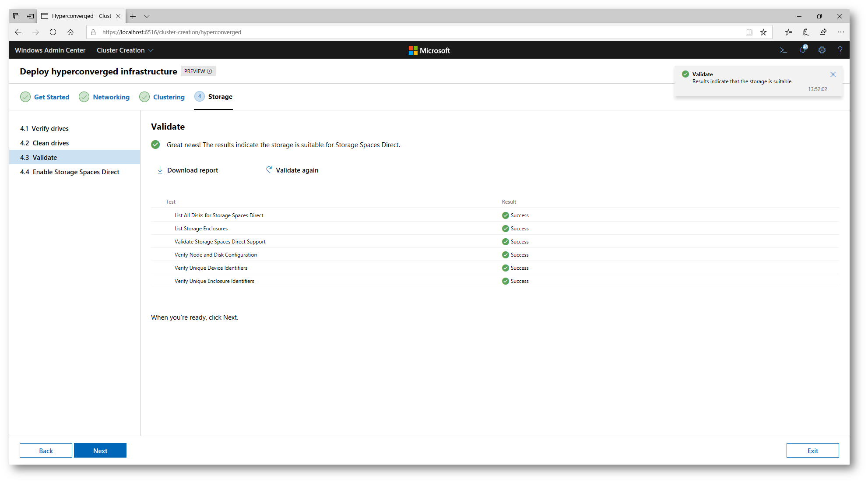Open favorites hub icon
The image size is (868, 483).
788,32
